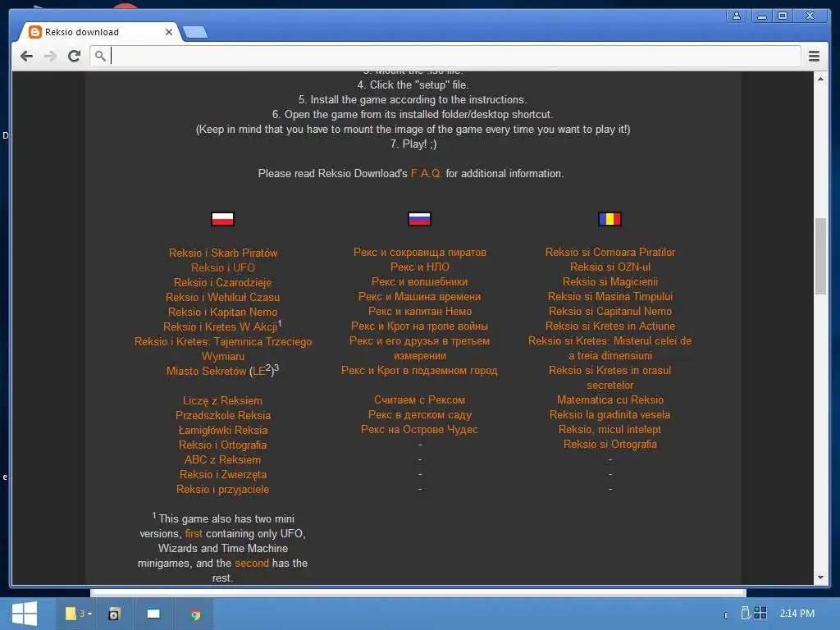This screenshot has height=630, width=840.
Task: Click the page scrollbar up arrow
Action: [820, 79]
